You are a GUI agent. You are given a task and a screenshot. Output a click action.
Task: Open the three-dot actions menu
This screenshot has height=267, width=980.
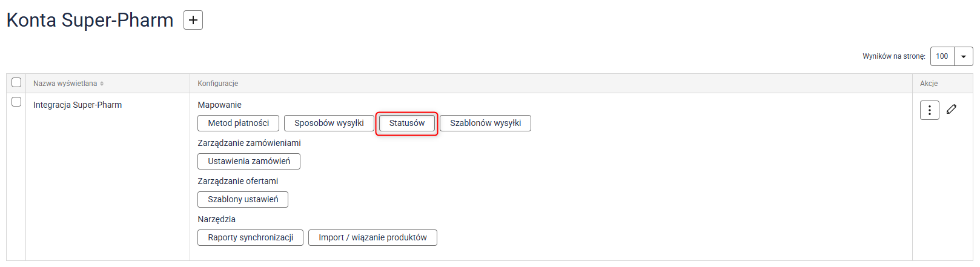point(929,110)
